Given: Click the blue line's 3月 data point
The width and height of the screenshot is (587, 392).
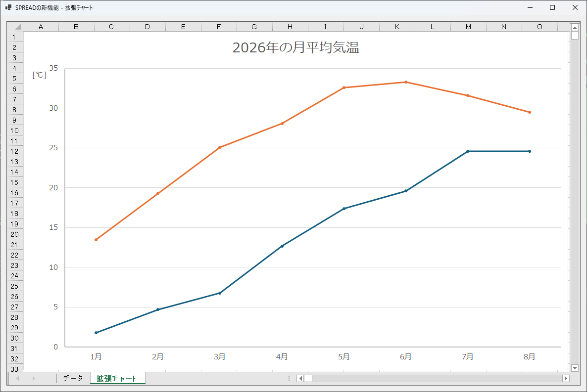Looking at the screenshot, I should (x=220, y=293).
